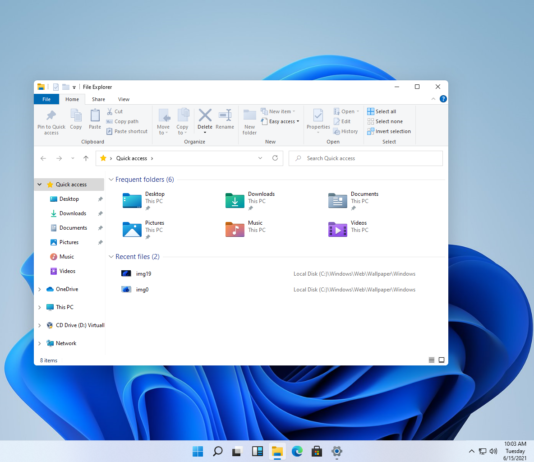This screenshot has height=462, width=534.
Task: Open the Desktop folder in Frequent folders
Action: [143, 200]
